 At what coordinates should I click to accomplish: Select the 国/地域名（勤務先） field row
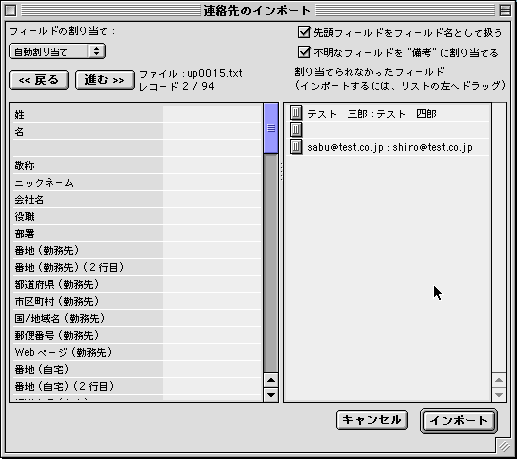pyautogui.click(x=137, y=318)
